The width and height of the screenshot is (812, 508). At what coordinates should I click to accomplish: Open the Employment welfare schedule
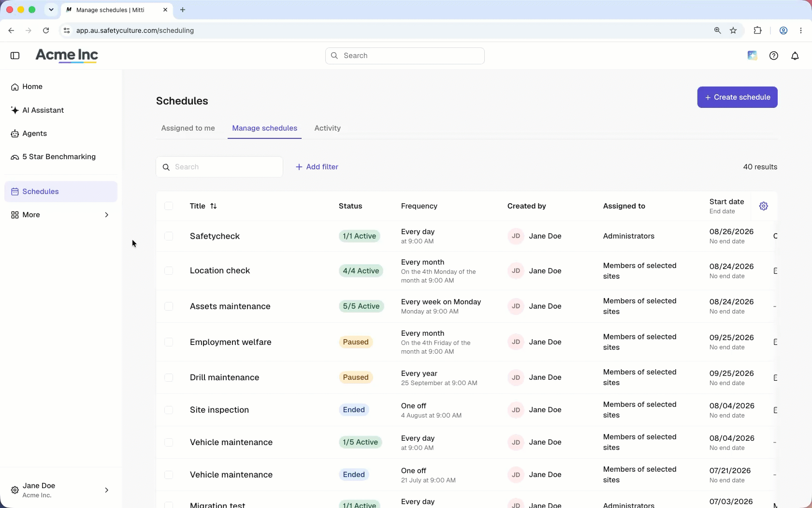tap(231, 342)
